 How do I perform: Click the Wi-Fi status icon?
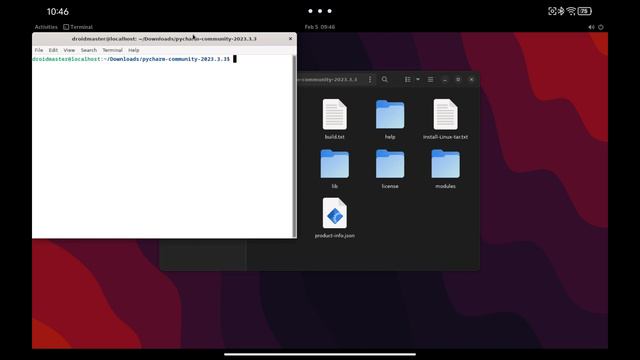[x=571, y=11]
